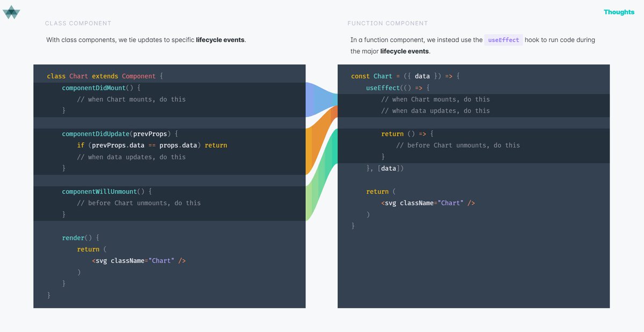The width and height of the screenshot is (644, 332).
Task: Click bold 'lifecycle events' in function description
Action: 405,52
